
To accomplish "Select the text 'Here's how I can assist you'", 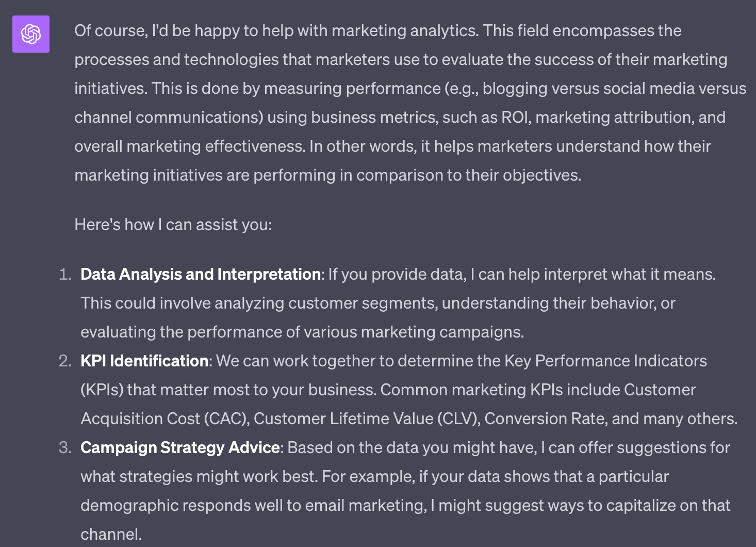I will tap(173, 224).
